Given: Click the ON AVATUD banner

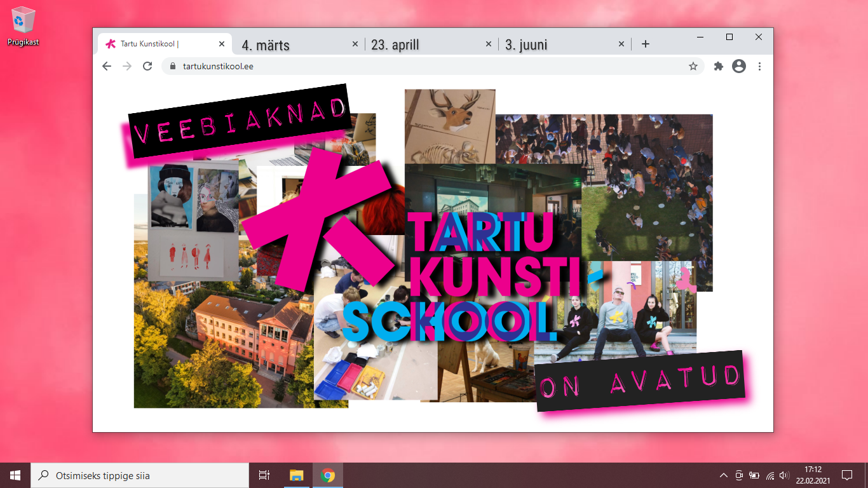Looking at the screenshot, I should click(x=641, y=381).
